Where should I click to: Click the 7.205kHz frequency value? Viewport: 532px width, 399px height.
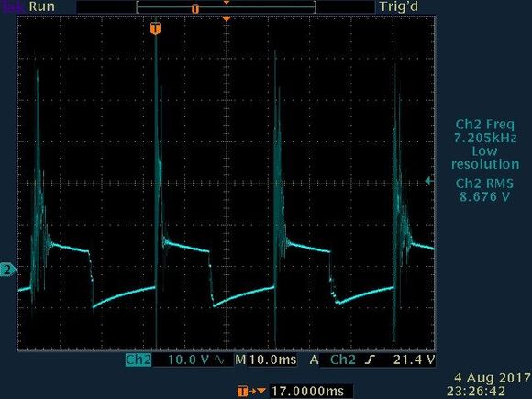(x=485, y=138)
